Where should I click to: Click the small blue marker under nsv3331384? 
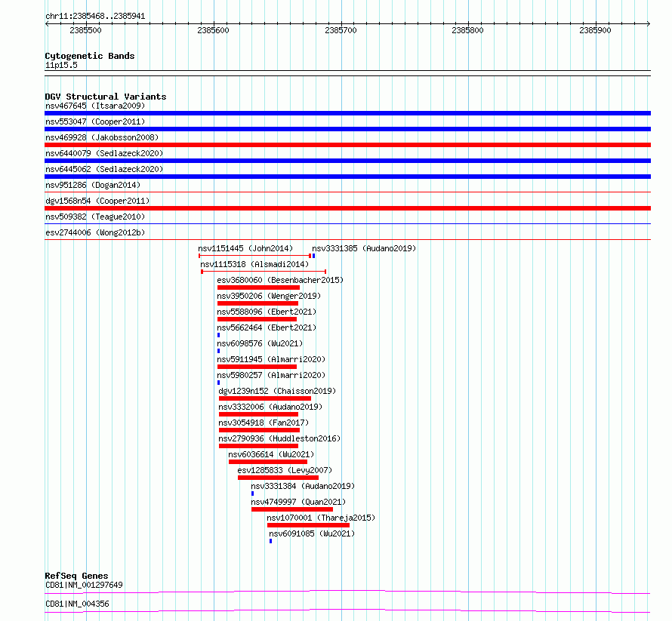tap(252, 493)
